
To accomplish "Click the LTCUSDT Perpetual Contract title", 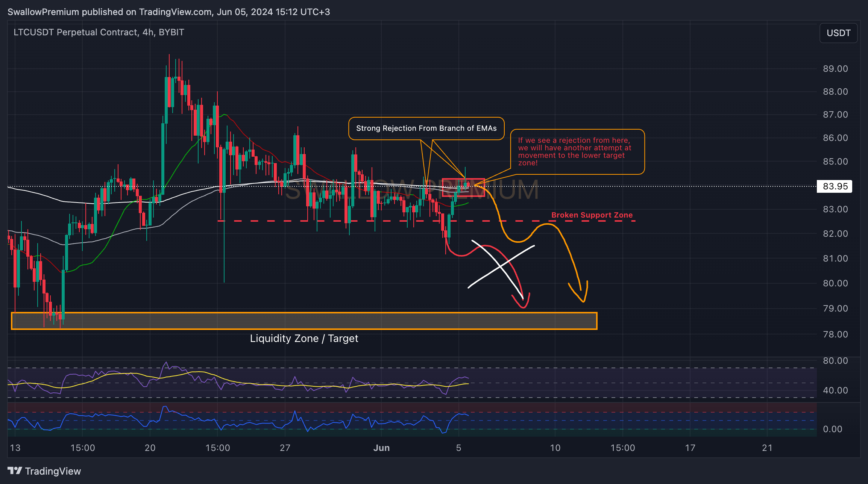I will [99, 32].
